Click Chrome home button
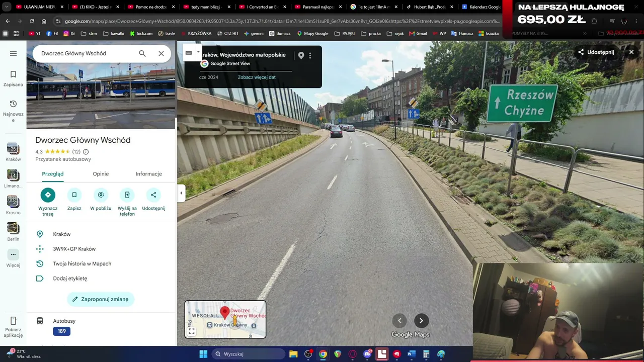This screenshot has width=644, height=362. coord(44,21)
